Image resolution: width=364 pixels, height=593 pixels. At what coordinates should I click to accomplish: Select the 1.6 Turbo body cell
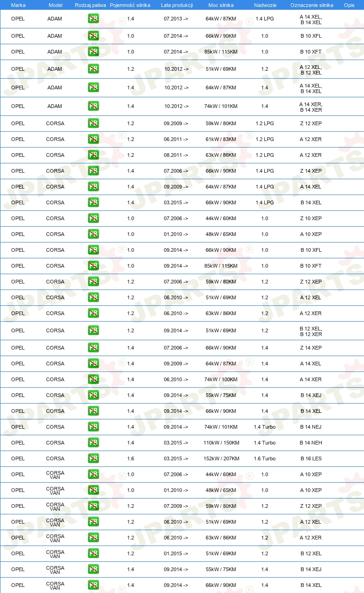[264, 458]
